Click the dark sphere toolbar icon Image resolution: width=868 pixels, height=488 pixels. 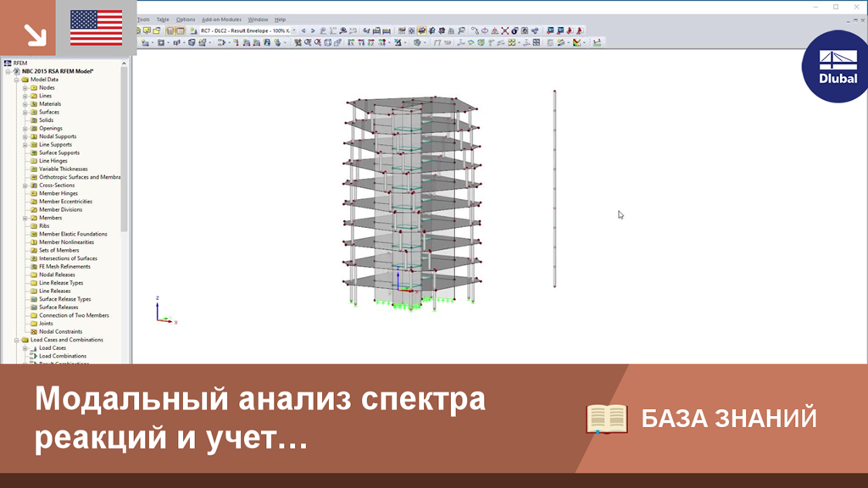pyautogui.click(x=515, y=30)
